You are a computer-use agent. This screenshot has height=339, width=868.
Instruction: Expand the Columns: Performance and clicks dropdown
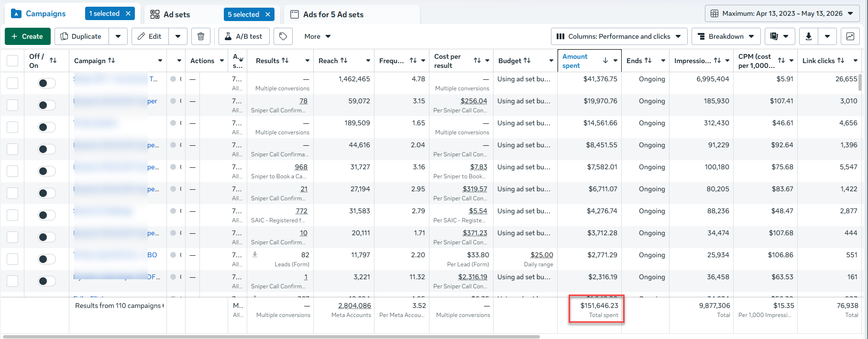[x=619, y=36]
